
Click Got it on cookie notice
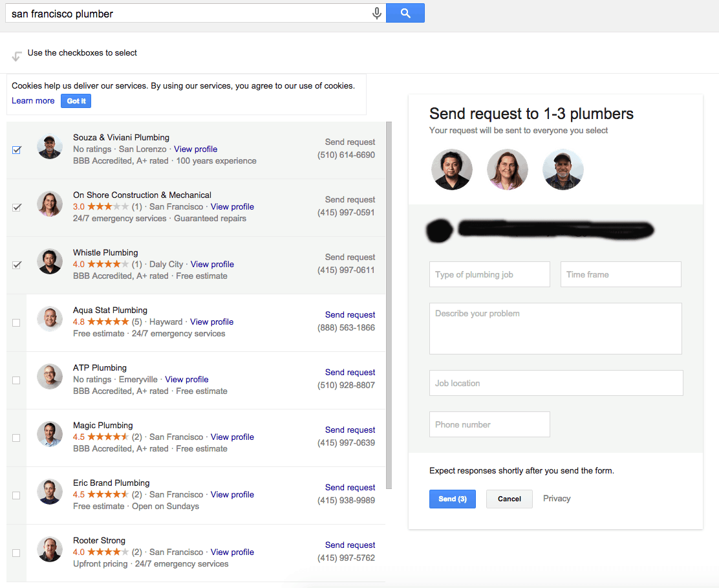pos(76,101)
